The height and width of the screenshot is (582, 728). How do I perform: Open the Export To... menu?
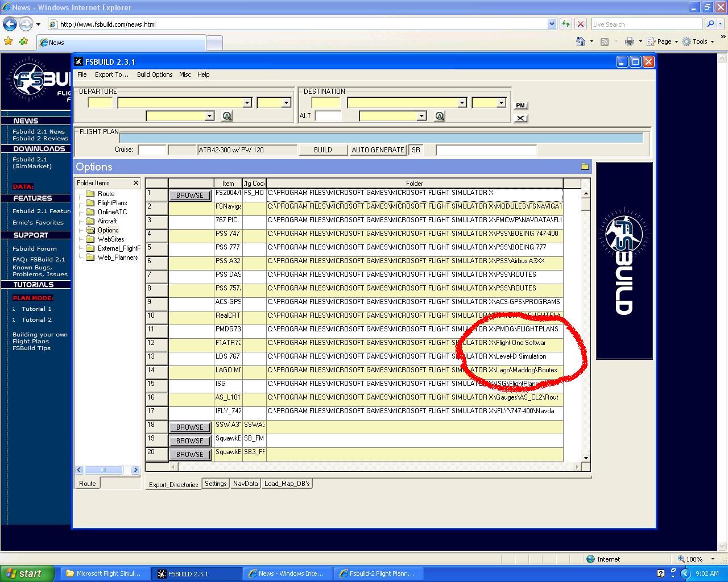pos(111,74)
